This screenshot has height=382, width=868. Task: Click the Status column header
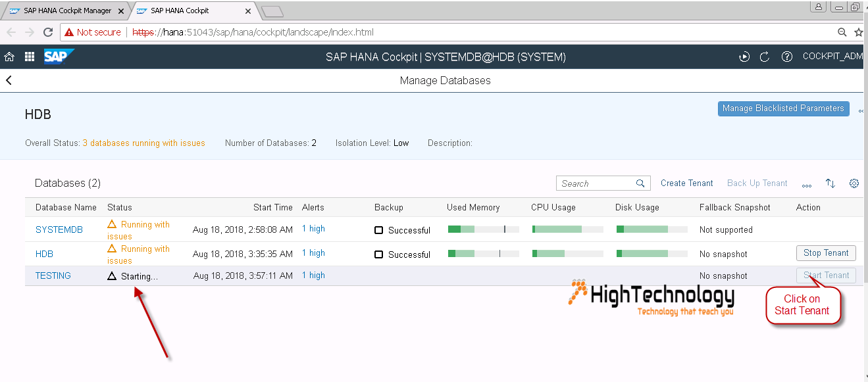[120, 207]
